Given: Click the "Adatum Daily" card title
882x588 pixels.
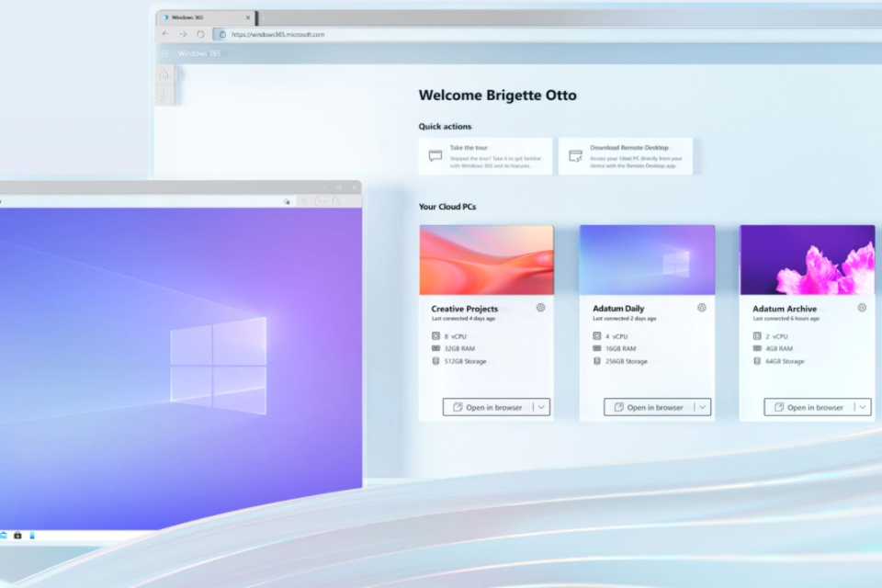Looking at the screenshot, I should pyautogui.click(x=618, y=309).
